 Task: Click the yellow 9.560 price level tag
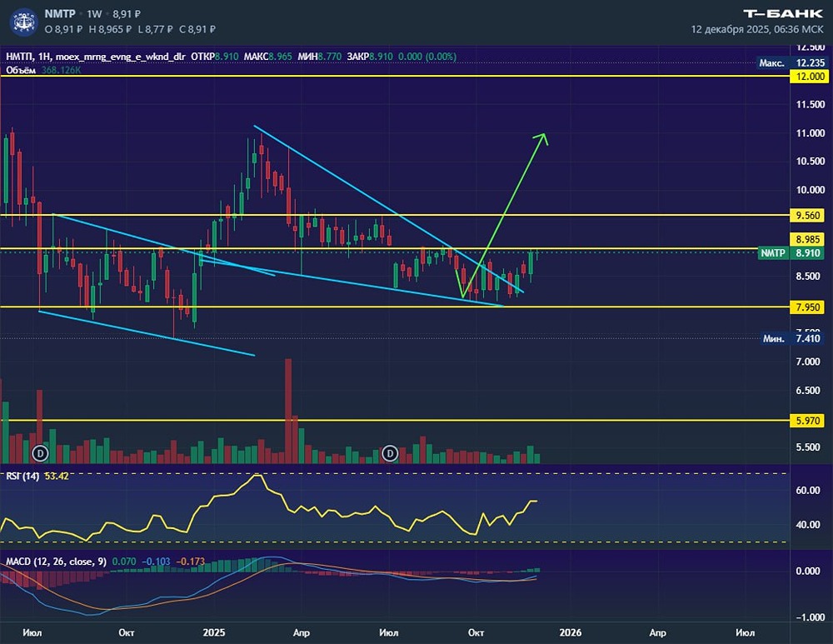(x=808, y=215)
